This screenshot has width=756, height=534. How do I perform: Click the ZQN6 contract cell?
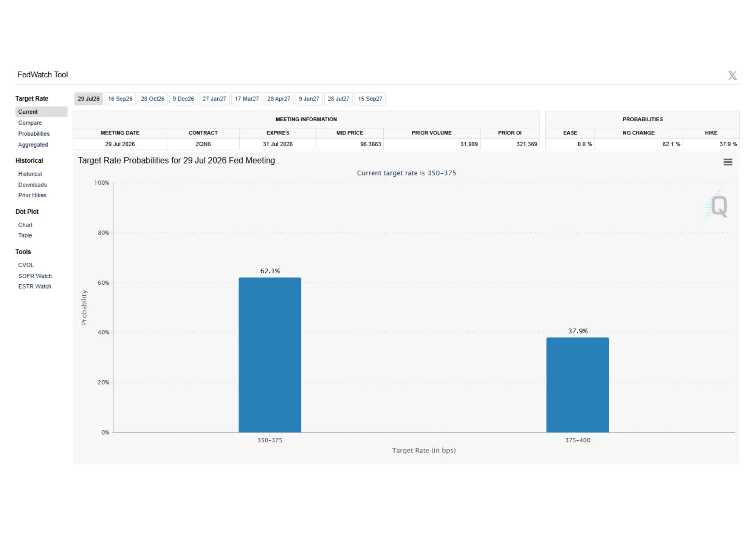(203, 144)
